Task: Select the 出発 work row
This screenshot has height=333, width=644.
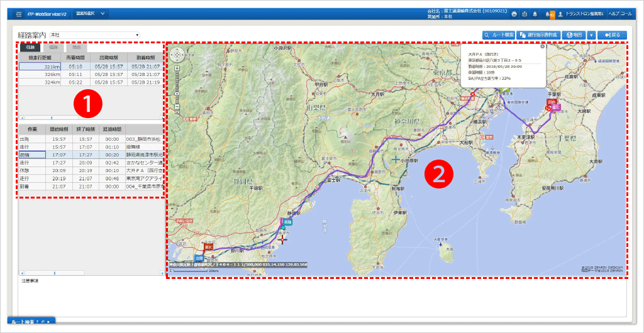Action: (91, 139)
